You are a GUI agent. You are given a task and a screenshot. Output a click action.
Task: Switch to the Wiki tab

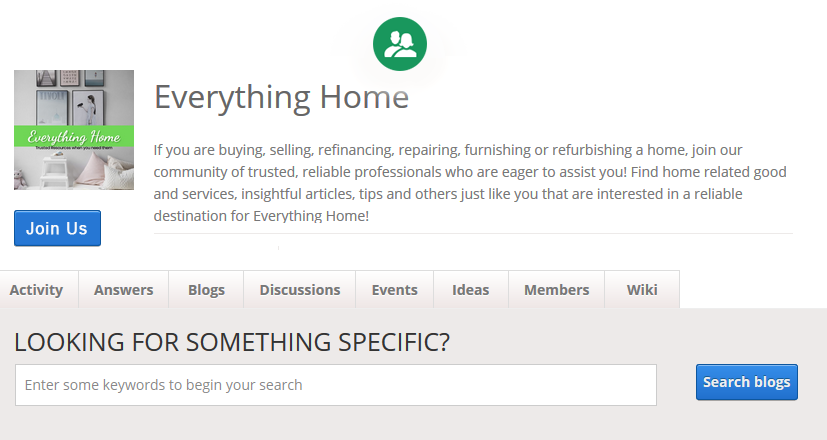[x=642, y=290]
